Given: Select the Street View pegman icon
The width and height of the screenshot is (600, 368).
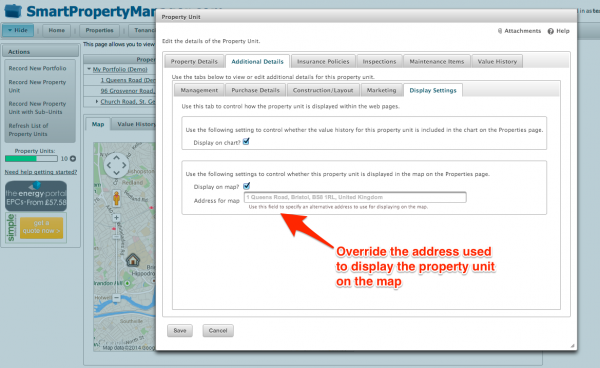Looking at the screenshot, I should (116, 199).
